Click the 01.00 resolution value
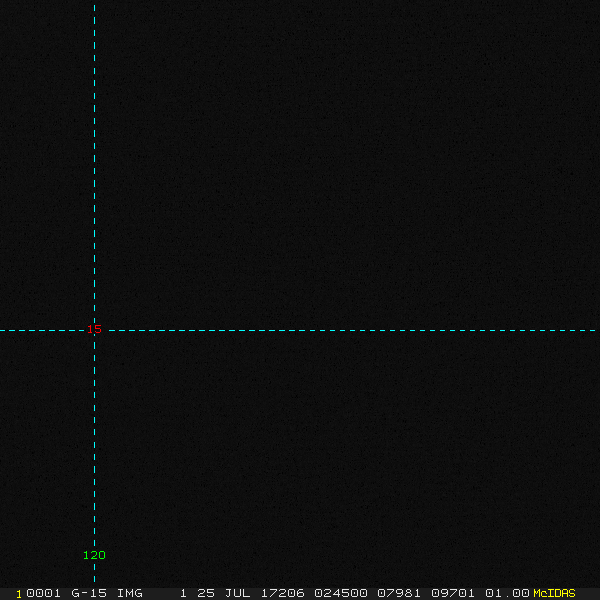600x600 pixels. [507, 593]
